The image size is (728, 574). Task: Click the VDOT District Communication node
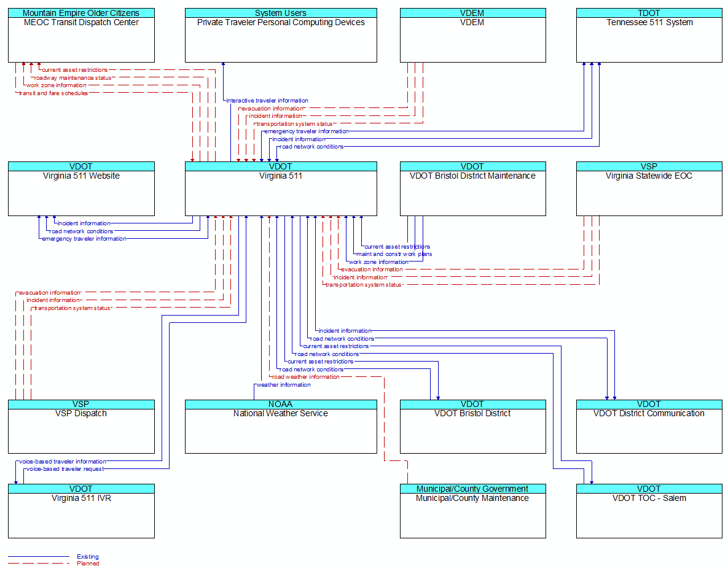click(x=649, y=427)
